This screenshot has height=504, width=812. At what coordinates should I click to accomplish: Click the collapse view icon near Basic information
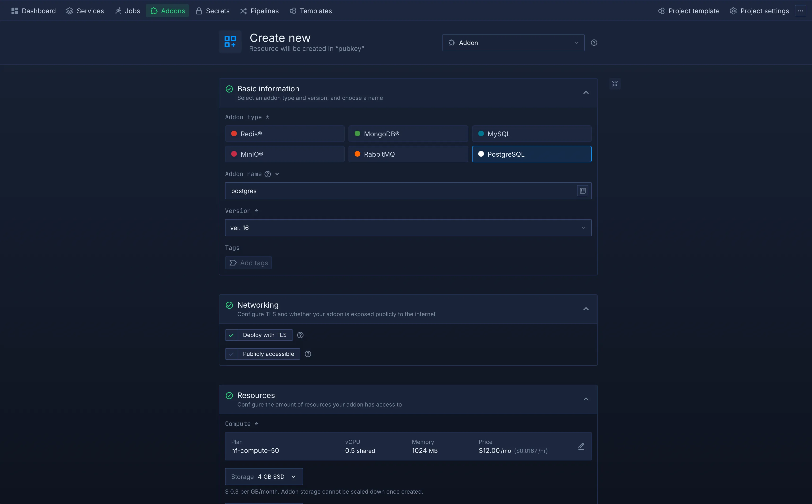pos(615,84)
